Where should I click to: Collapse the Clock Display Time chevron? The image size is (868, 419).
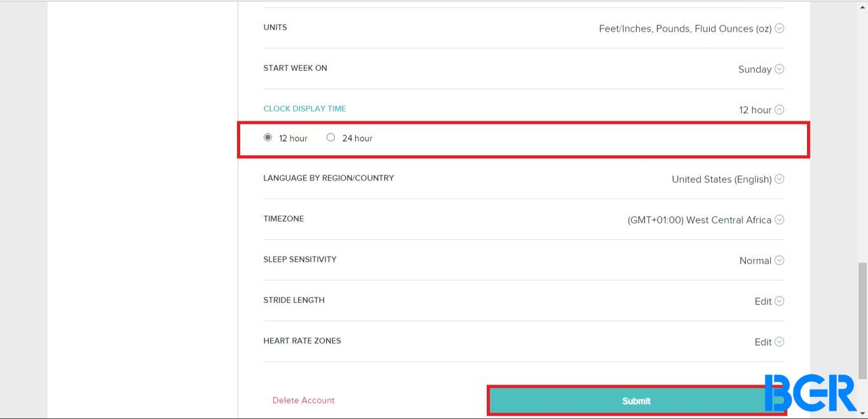click(x=780, y=109)
